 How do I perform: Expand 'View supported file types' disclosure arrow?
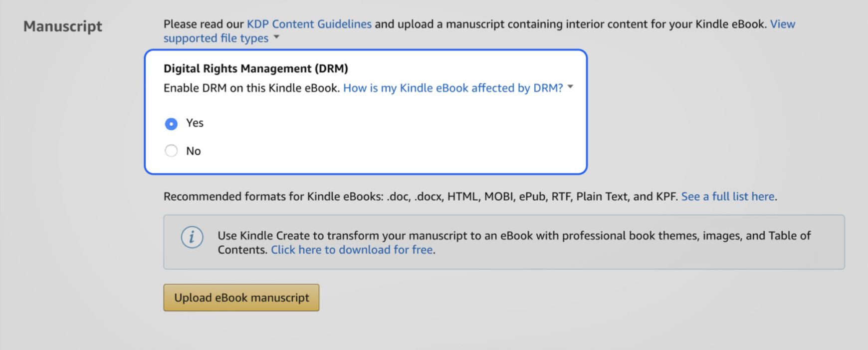tap(276, 37)
